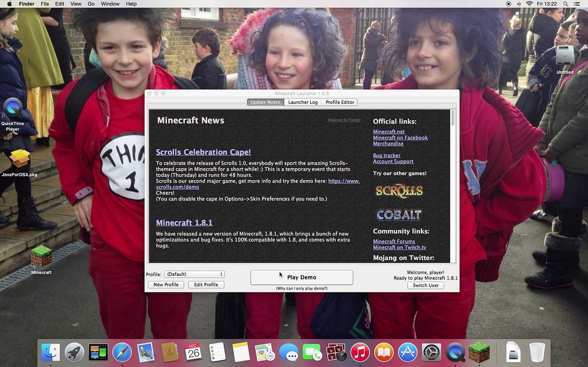Open Minecraft 1.8.1 headline link
Image resolution: width=588 pixels, height=367 pixels.
[x=184, y=223]
